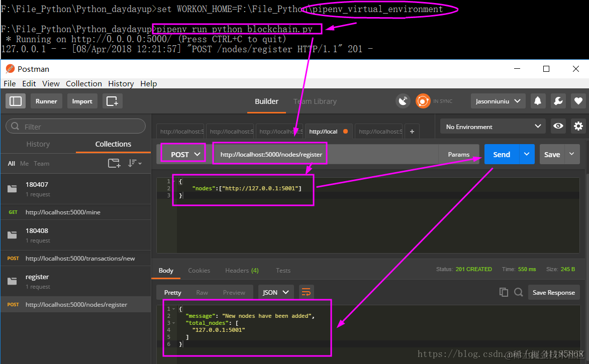Select Preview response view
The height and width of the screenshot is (364, 589).
point(234,292)
